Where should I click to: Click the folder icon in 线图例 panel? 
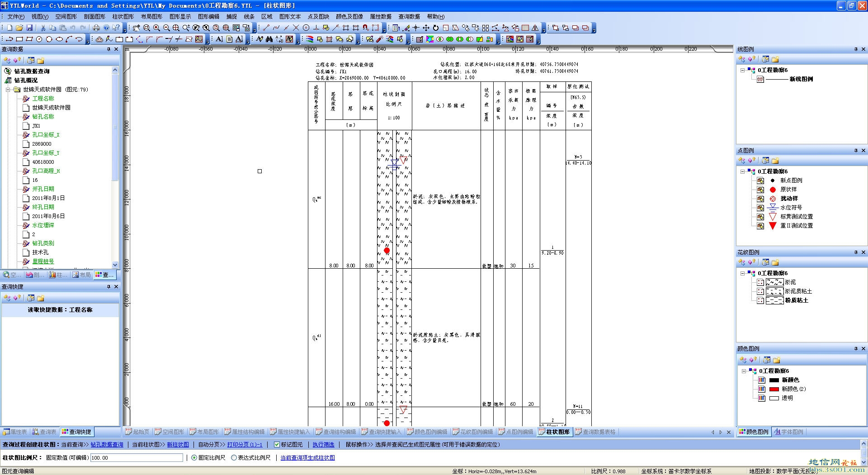coord(776,59)
